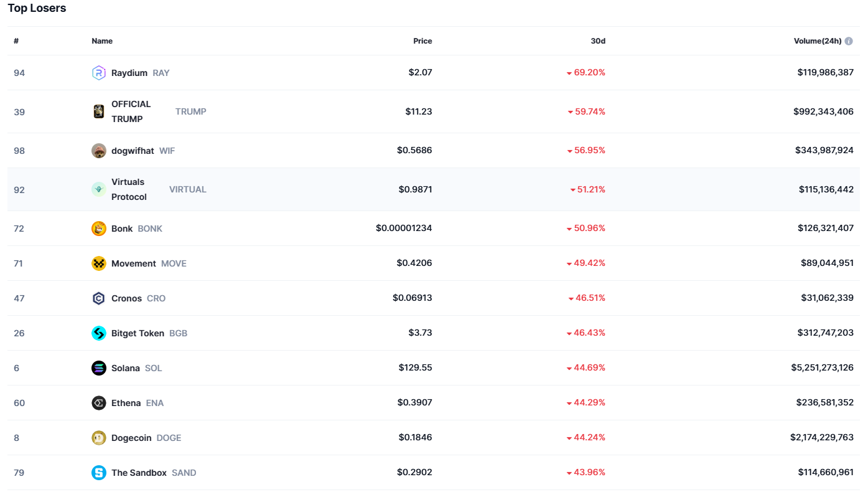The image size is (868, 497).
Task: Click the Bitget Token logo icon
Action: point(99,333)
